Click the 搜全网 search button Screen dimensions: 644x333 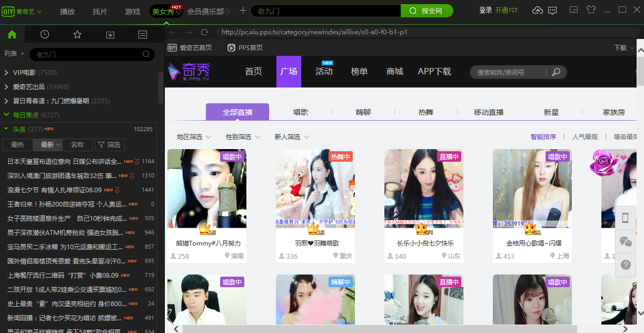tap(427, 11)
